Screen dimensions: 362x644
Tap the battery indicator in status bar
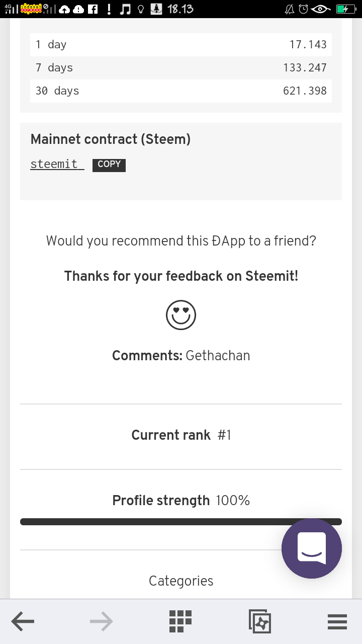click(x=345, y=9)
